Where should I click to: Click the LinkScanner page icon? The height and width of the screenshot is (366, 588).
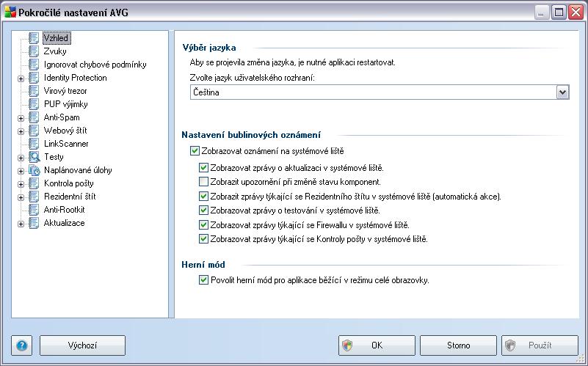pyautogui.click(x=34, y=144)
